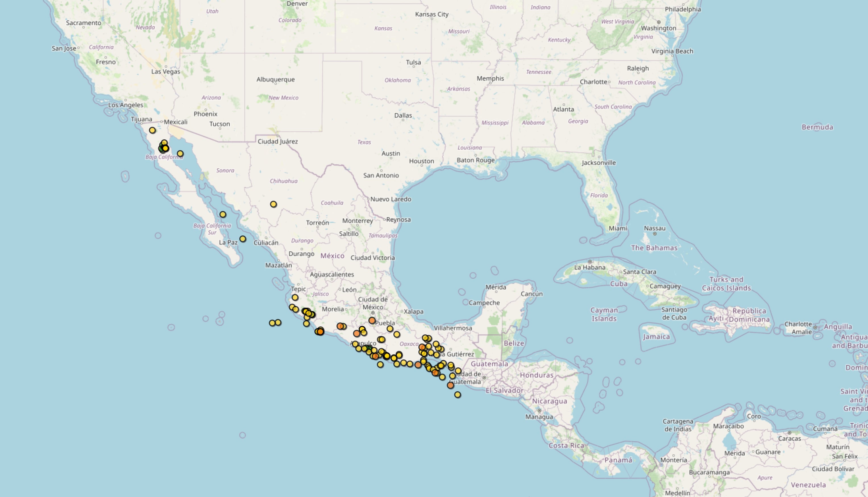This screenshot has height=497, width=868.
Task: Click the left marker of offshore pair west of Jalisco
Action: point(272,323)
